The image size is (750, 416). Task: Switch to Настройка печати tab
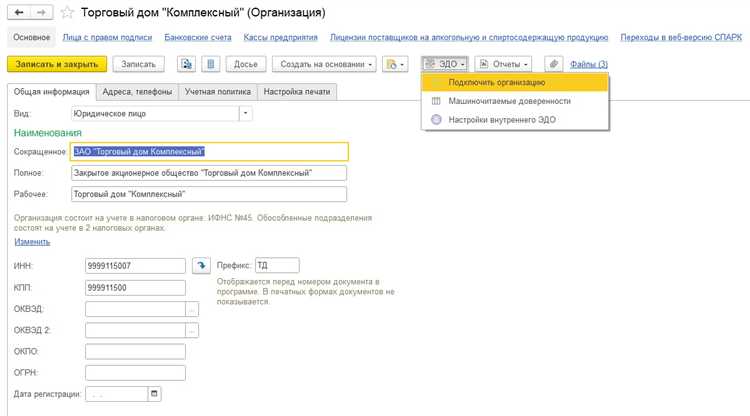point(297,92)
